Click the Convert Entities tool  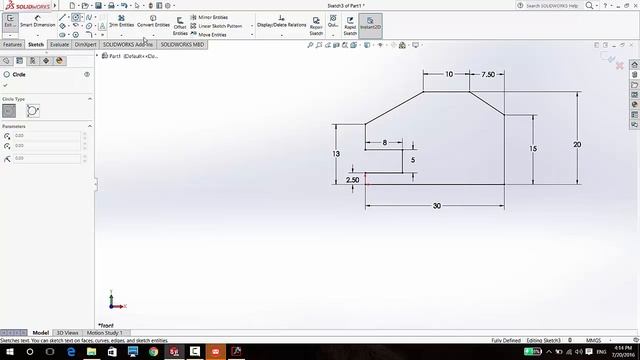coord(153,21)
